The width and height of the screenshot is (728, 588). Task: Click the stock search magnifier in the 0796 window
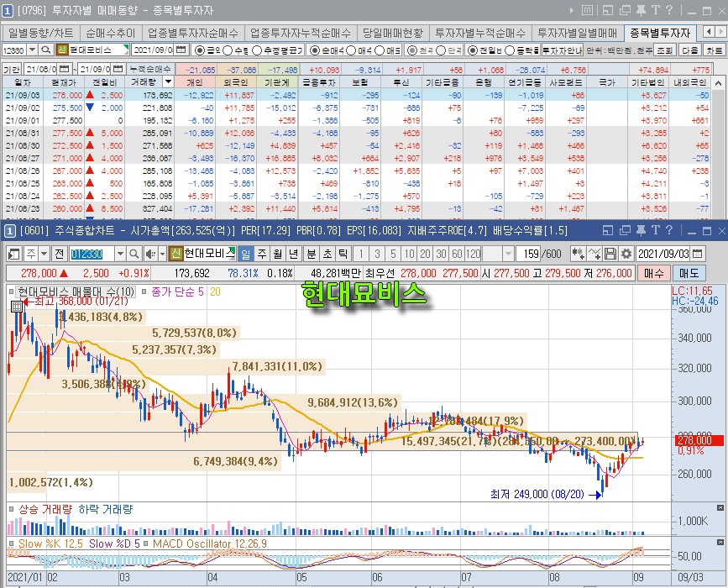coord(45,50)
